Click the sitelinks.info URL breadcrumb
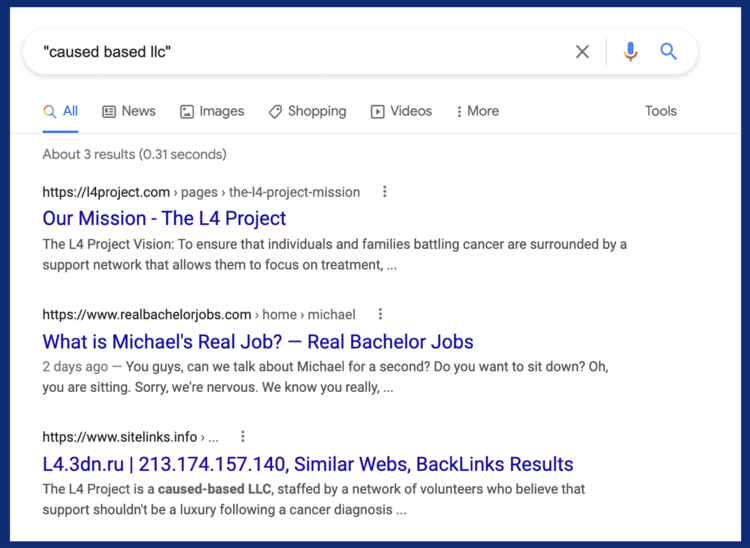750x548 pixels. (x=131, y=437)
